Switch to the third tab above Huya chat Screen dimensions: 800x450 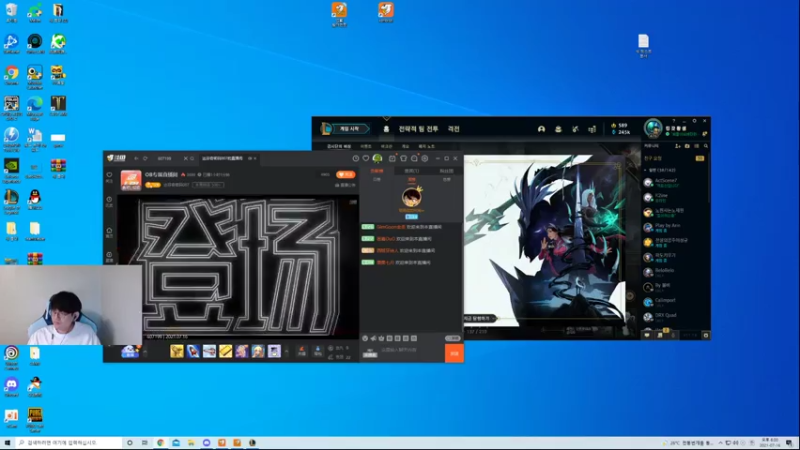(446, 171)
